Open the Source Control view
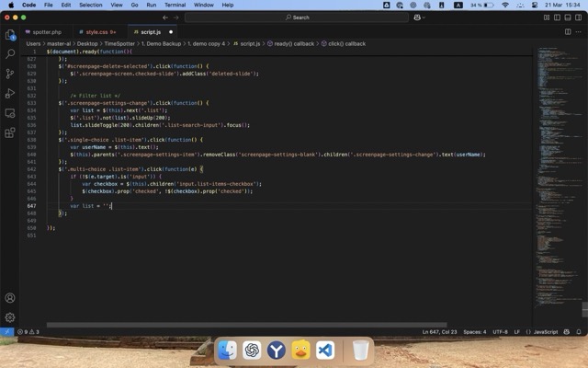588x368 pixels. pyautogui.click(x=10, y=74)
